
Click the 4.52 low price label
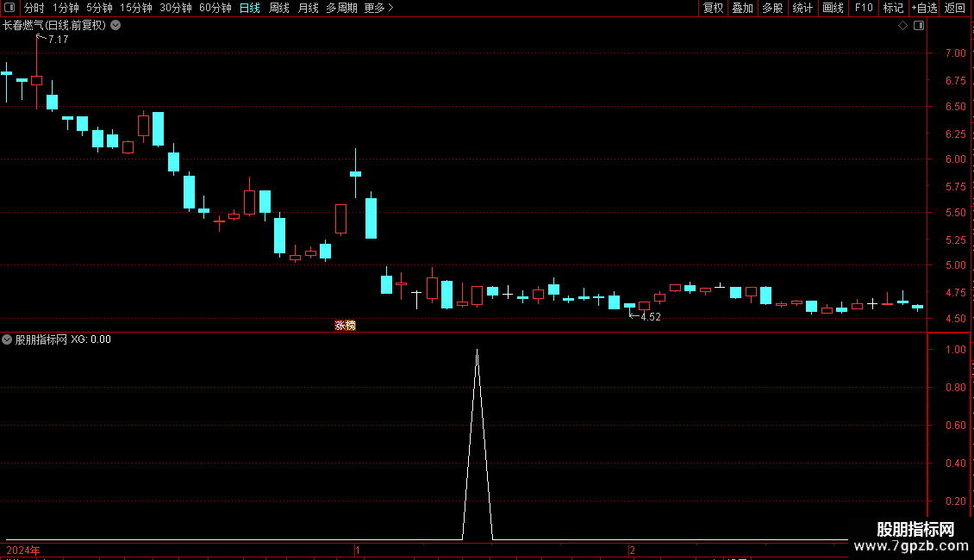click(651, 317)
